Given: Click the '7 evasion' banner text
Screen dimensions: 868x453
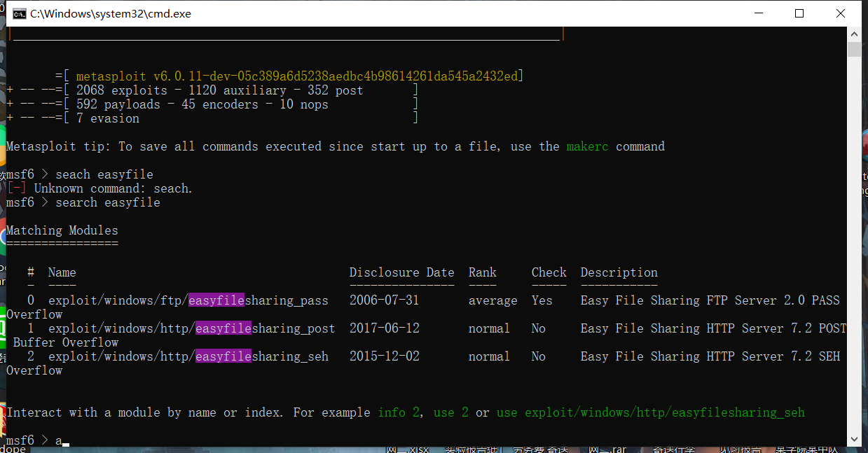Looking at the screenshot, I should [108, 118].
